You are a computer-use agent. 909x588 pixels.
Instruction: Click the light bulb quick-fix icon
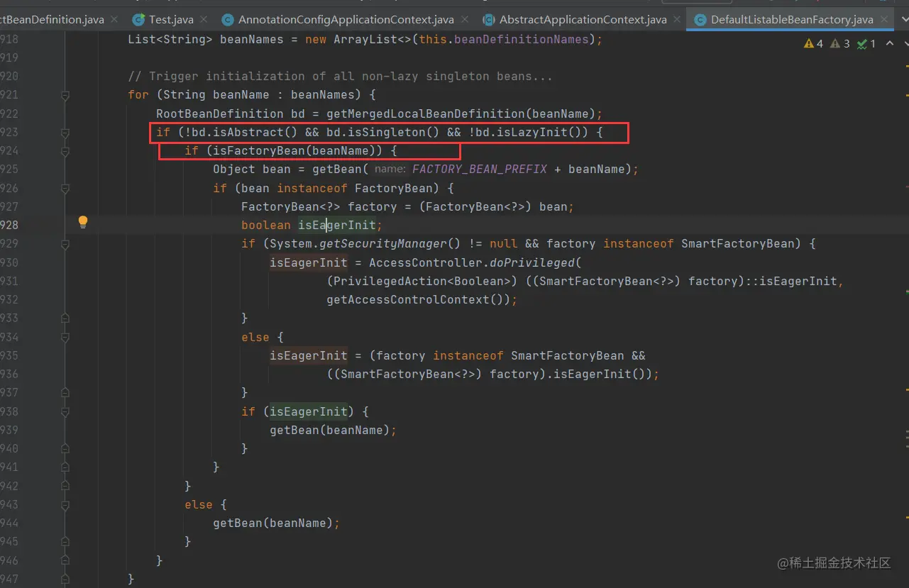[83, 222]
